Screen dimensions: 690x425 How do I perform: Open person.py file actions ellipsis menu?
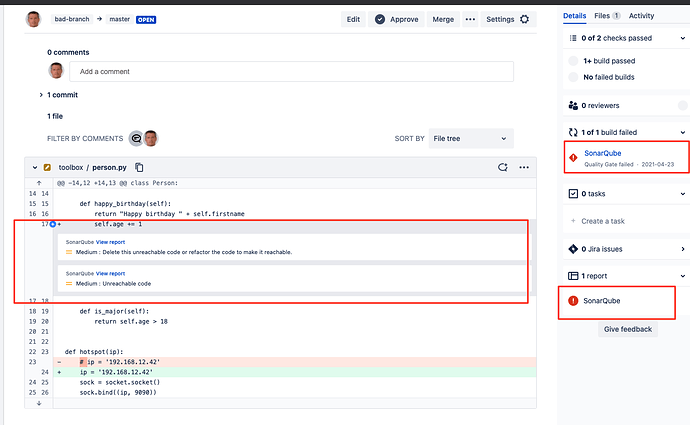point(524,167)
